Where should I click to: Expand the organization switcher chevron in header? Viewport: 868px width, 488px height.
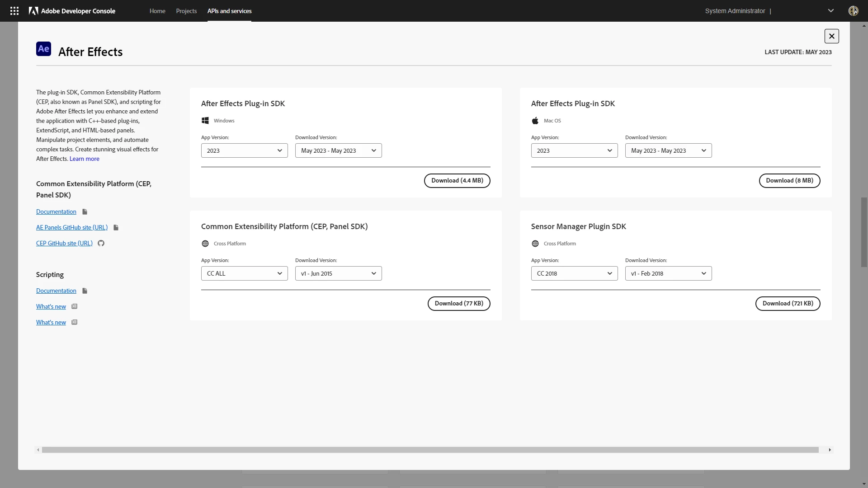pyautogui.click(x=831, y=11)
